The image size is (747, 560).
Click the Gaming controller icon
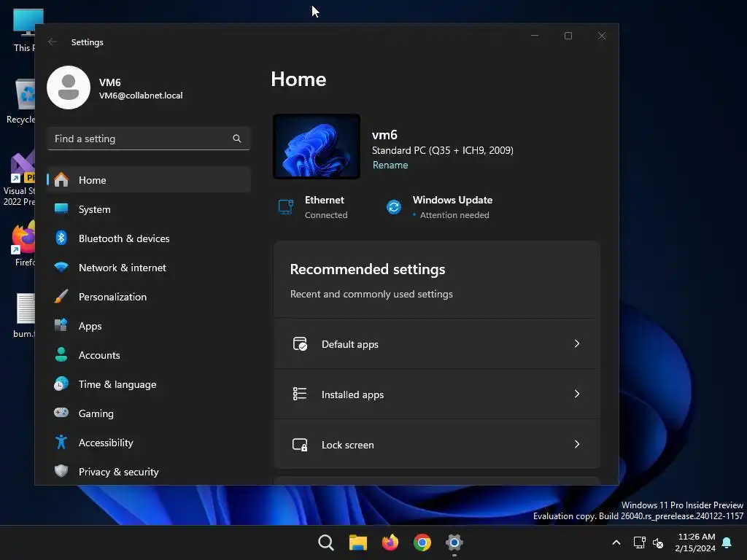[61, 413]
